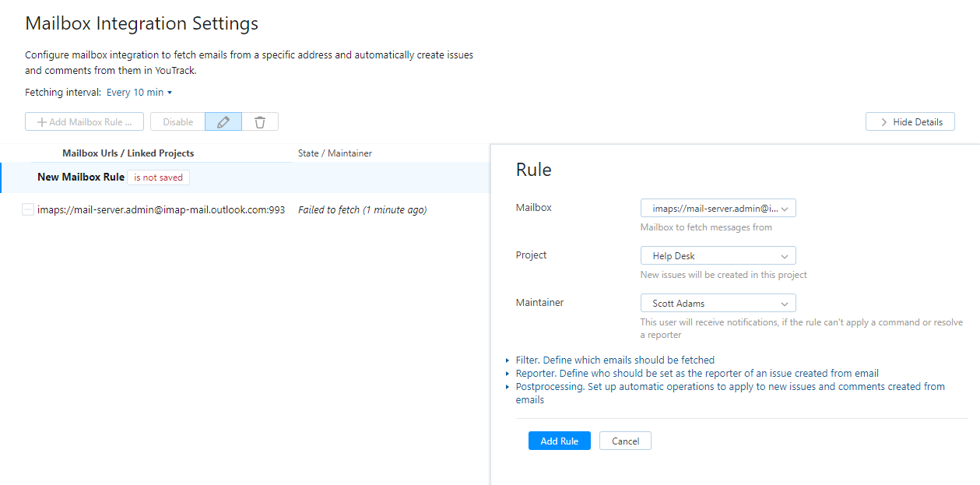Viewport: 980px width, 485px height.
Task: Open the Project dropdown showing Help Desk
Action: click(x=717, y=255)
